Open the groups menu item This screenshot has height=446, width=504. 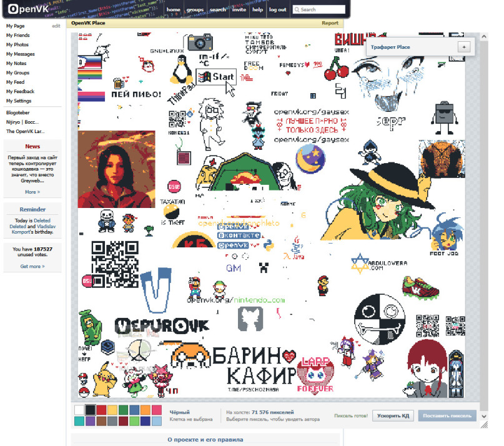pyautogui.click(x=195, y=9)
